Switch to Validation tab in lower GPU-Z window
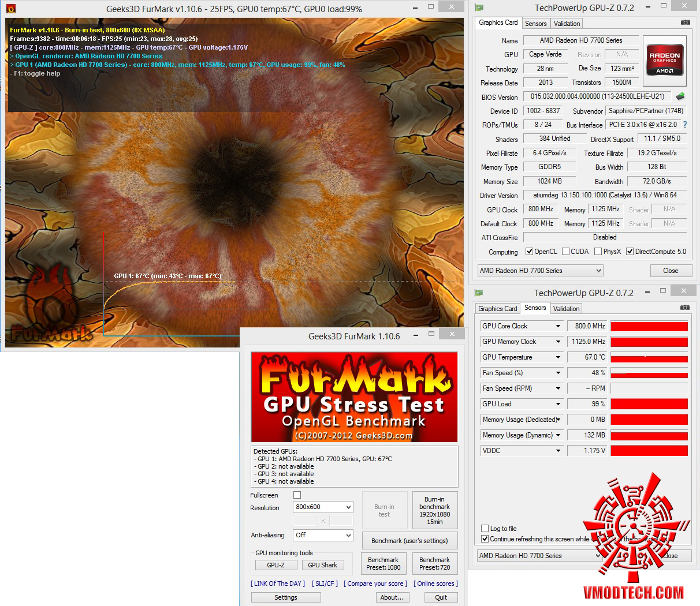700x606 pixels. click(x=566, y=309)
